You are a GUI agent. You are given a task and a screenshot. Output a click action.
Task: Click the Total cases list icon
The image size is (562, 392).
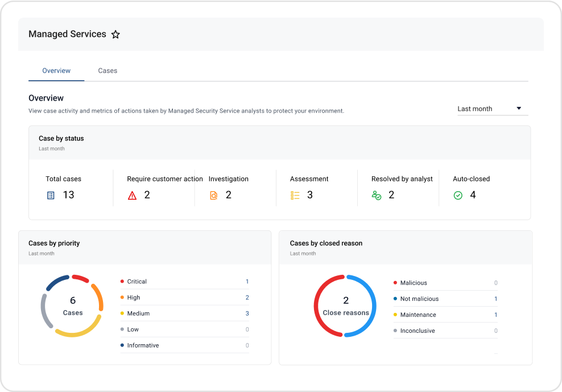tap(51, 196)
